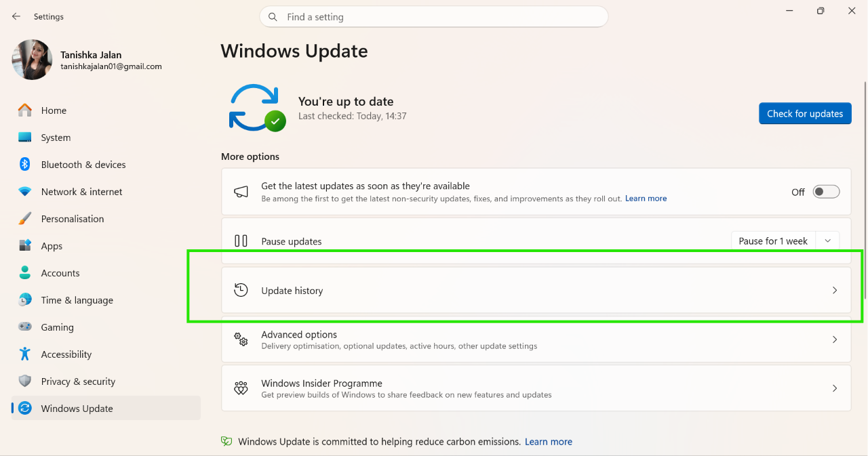The width and height of the screenshot is (868, 456).
Task: Click the large update status sync icon
Action: tap(257, 107)
